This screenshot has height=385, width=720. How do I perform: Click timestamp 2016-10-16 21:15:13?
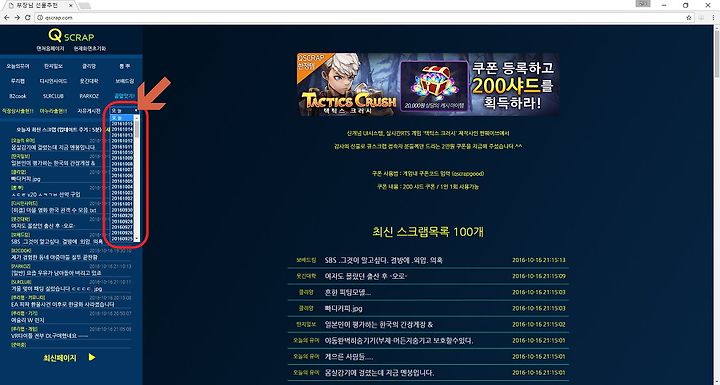pos(539,260)
